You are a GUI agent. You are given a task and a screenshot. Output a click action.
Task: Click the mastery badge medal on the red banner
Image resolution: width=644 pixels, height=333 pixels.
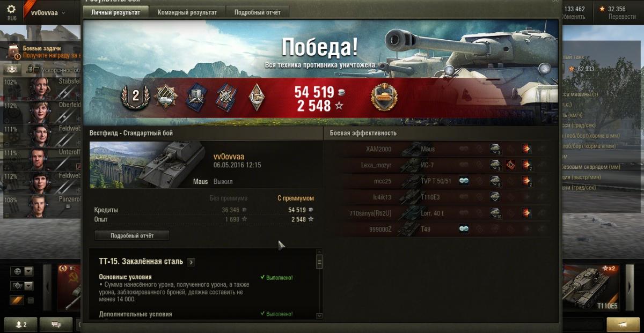[384, 97]
